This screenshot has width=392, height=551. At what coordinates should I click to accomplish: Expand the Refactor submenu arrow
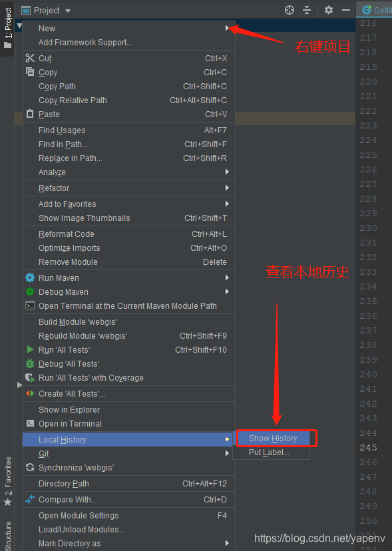pos(227,188)
